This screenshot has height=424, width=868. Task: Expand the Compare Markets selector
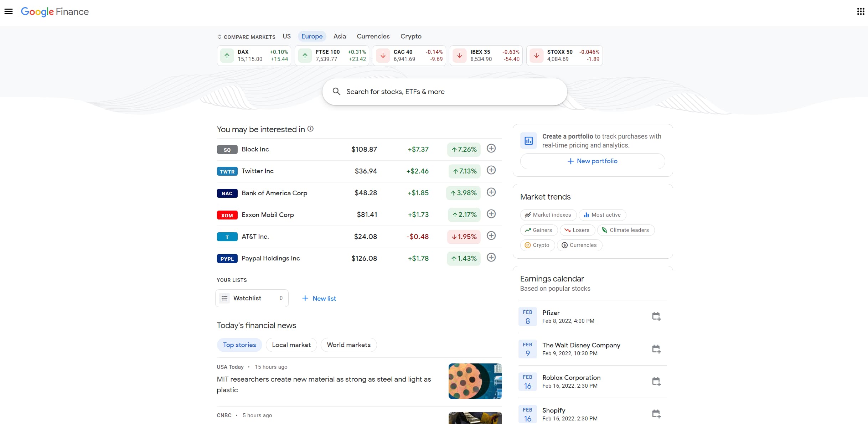coord(247,37)
